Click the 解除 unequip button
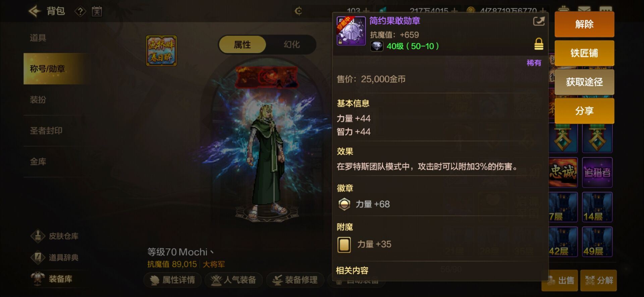 coord(584,24)
